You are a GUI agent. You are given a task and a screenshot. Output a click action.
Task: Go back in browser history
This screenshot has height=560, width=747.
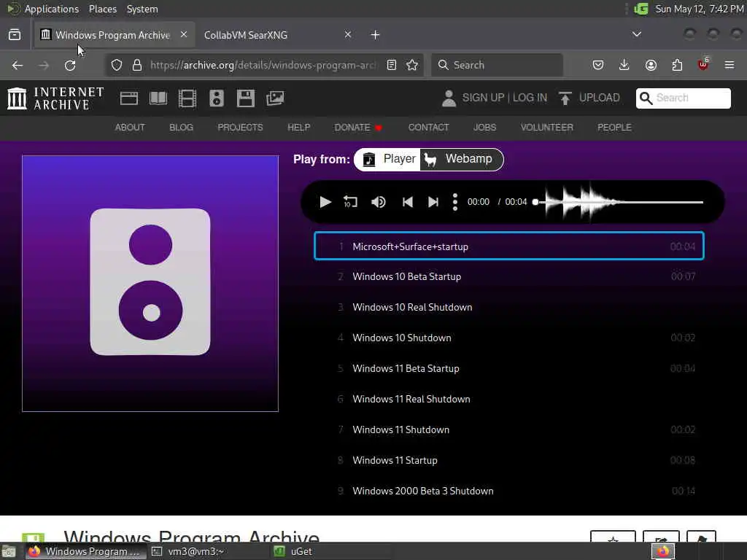[x=18, y=65]
